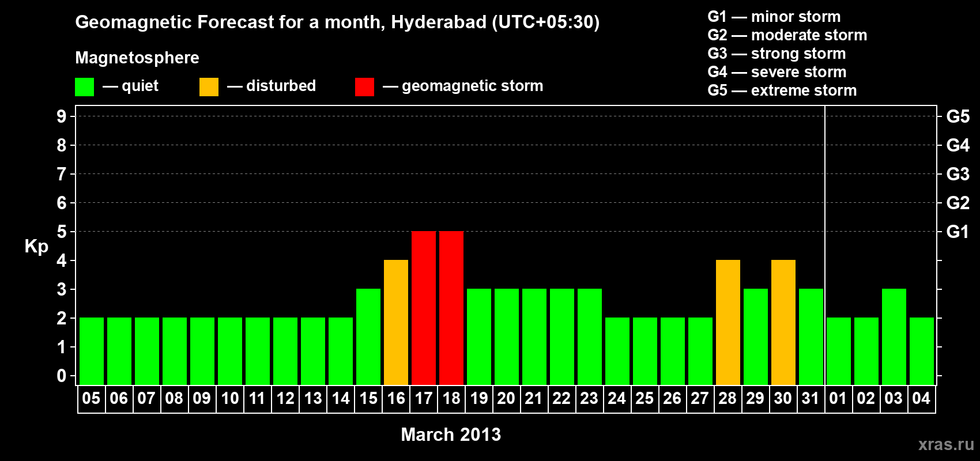Select the green bar for March 15
Viewport: 980px width, 461px height.
click(x=368, y=337)
